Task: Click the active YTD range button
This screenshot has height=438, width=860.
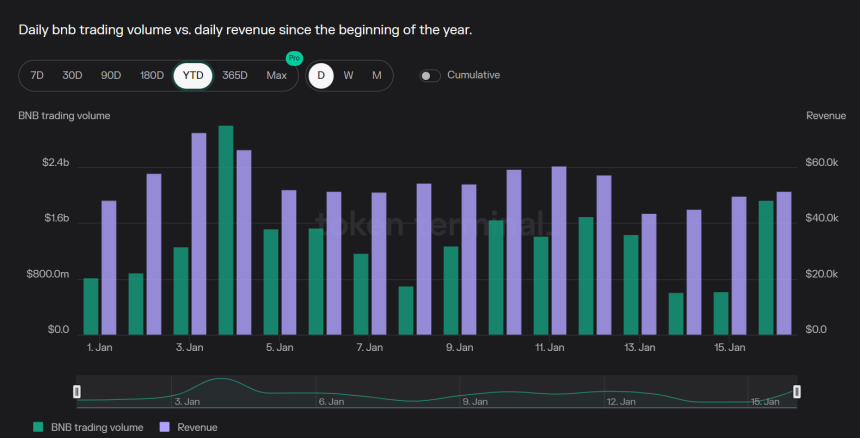Action: pyautogui.click(x=193, y=76)
